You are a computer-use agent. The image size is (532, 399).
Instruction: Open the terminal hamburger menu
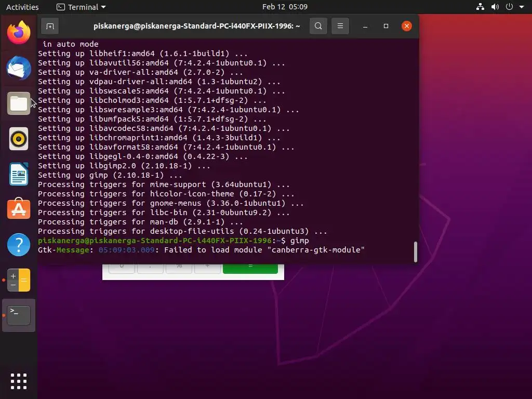tap(340, 26)
